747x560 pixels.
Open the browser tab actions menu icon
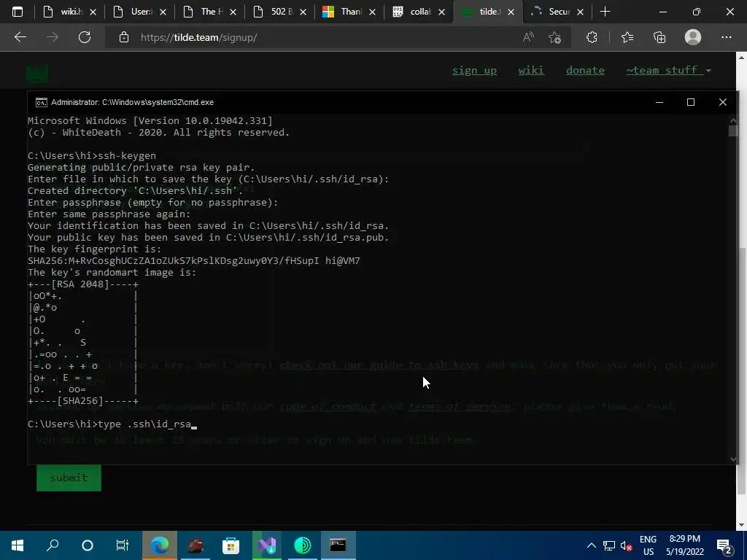pos(18,12)
